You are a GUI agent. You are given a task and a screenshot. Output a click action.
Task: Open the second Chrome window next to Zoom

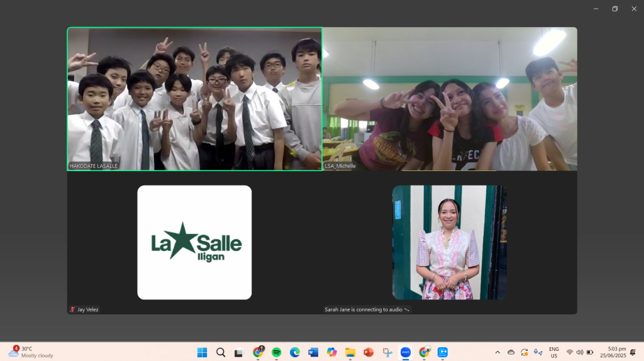click(425, 352)
